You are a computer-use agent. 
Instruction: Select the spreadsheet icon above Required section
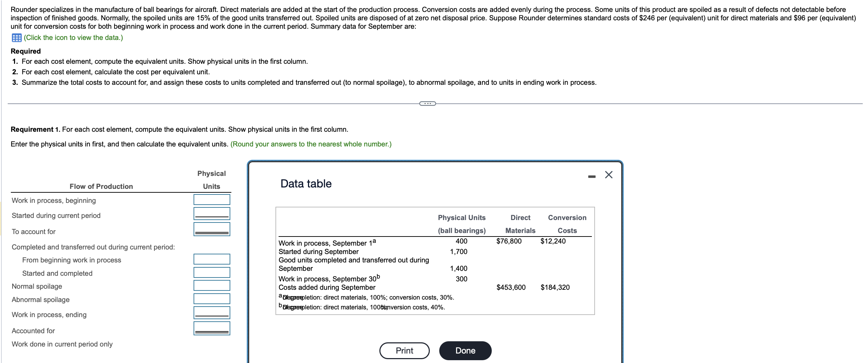(x=16, y=37)
